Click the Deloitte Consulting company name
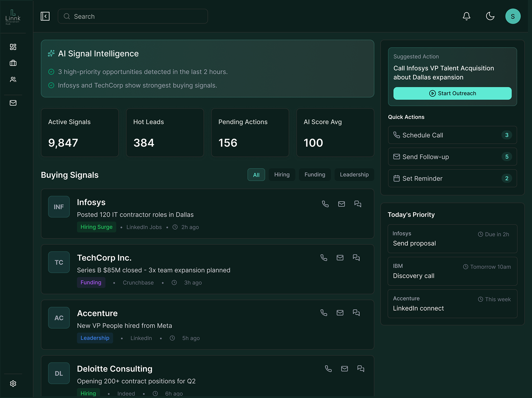 (x=115, y=369)
